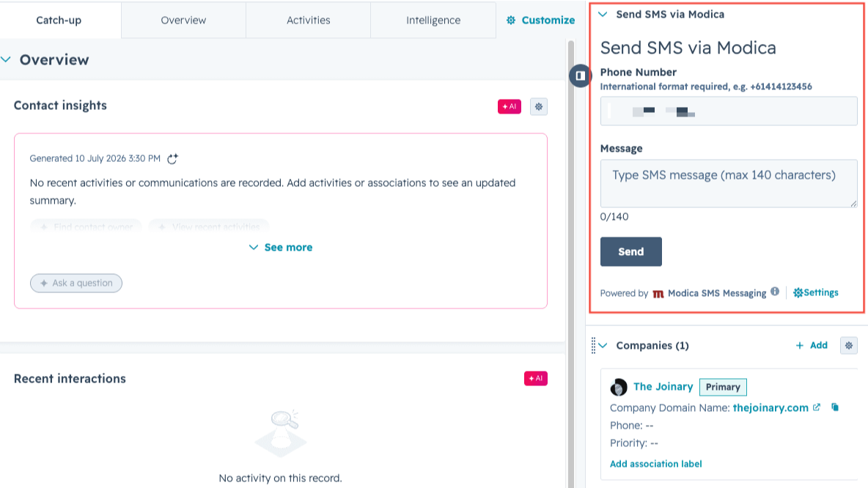Show info about Modica SMS Messaging
Screen dimensions: 868x488
coord(775,292)
